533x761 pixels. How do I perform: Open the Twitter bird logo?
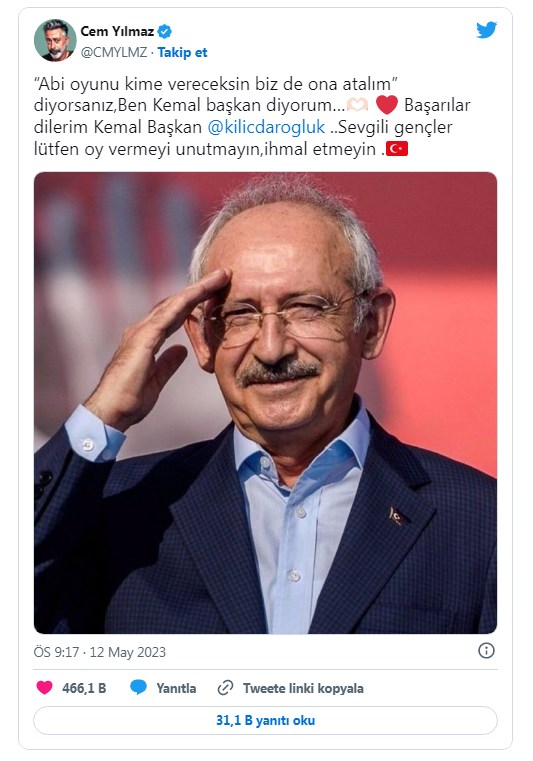(x=486, y=30)
